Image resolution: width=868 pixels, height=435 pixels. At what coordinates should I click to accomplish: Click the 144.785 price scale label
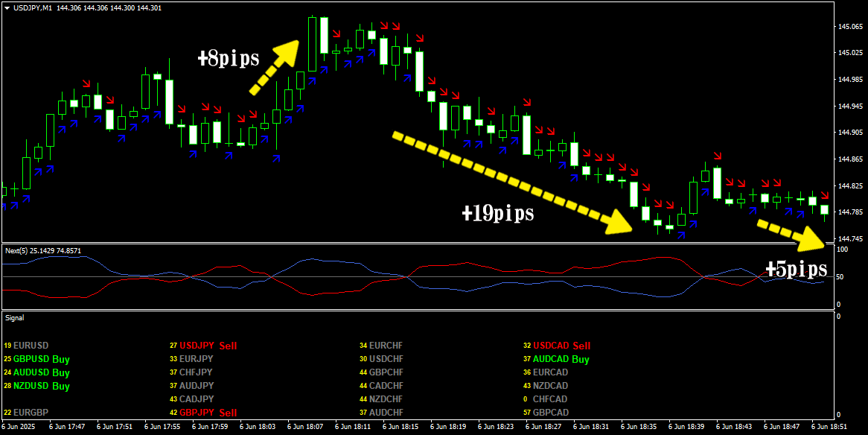pos(850,213)
